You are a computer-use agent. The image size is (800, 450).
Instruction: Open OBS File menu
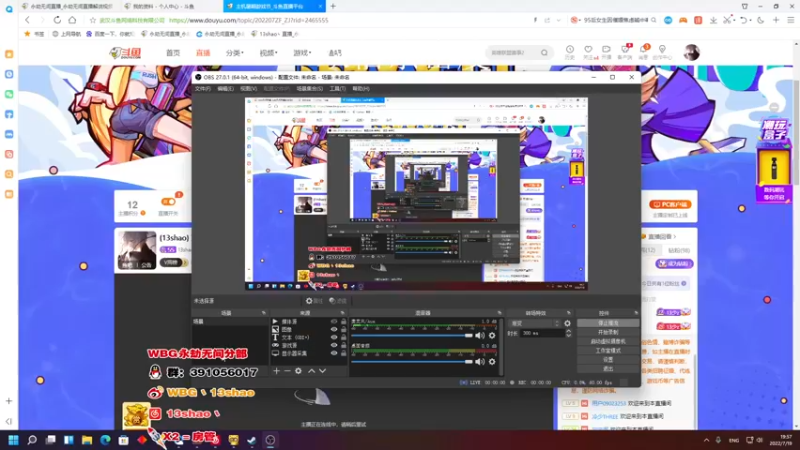[x=203, y=89]
